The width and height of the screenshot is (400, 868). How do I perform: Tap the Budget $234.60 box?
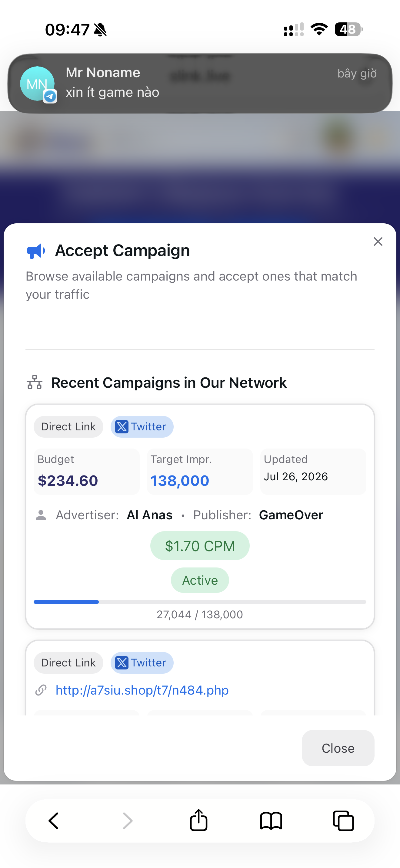(87, 472)
